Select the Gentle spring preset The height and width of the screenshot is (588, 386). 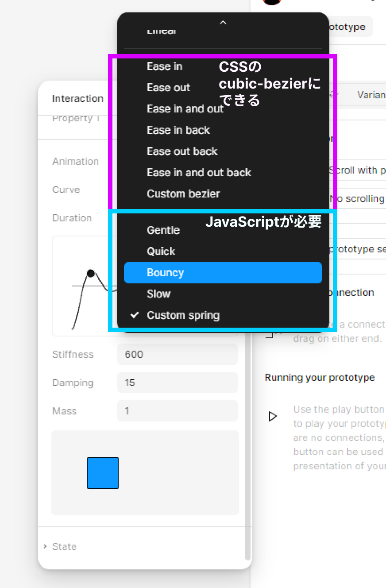(163, 230)
